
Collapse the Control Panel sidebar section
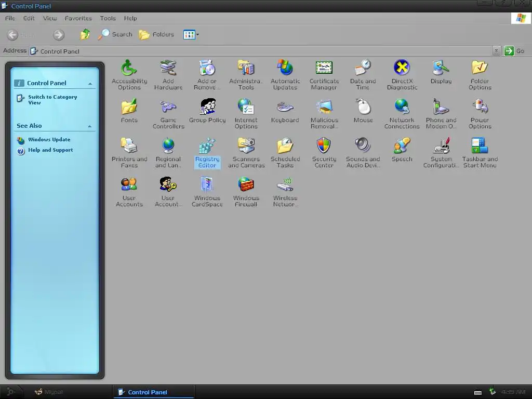90,84
